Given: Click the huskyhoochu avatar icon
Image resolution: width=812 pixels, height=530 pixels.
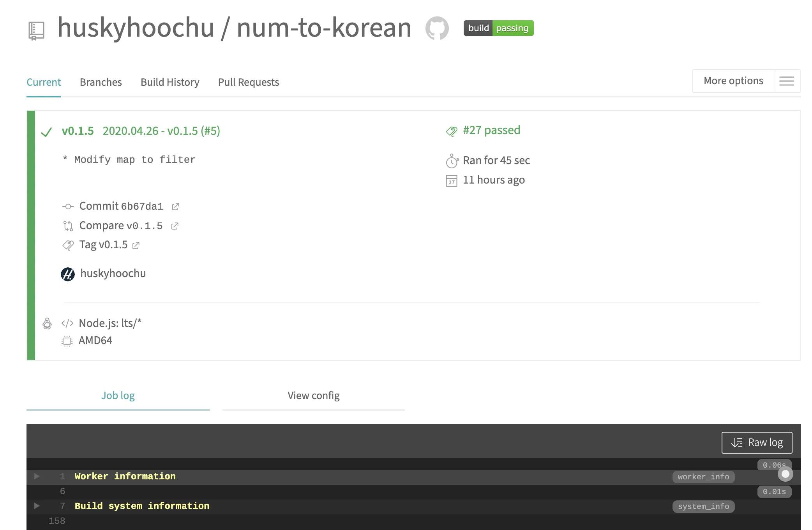Looking at the screenshot, I should click(68, 274).
